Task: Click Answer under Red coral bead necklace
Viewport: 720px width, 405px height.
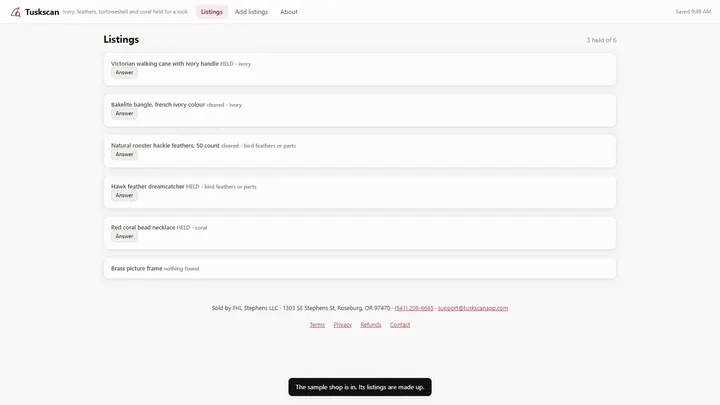Action: coord(124,236)
